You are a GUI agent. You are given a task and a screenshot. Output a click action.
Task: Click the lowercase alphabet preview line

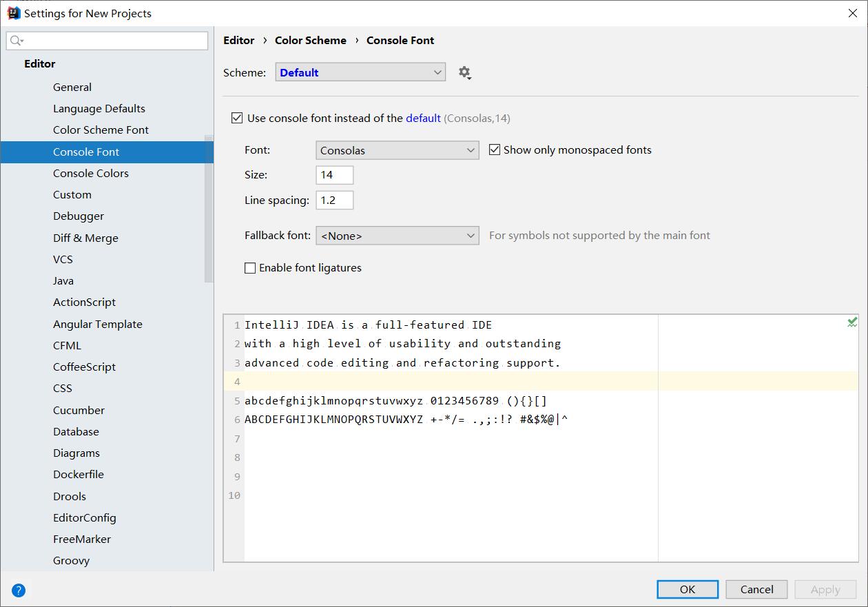[396, 401]
